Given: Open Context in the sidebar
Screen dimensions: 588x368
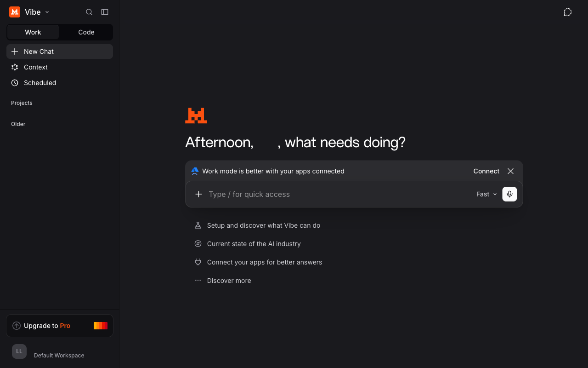Looking at the screenshot, I should 60,67.
